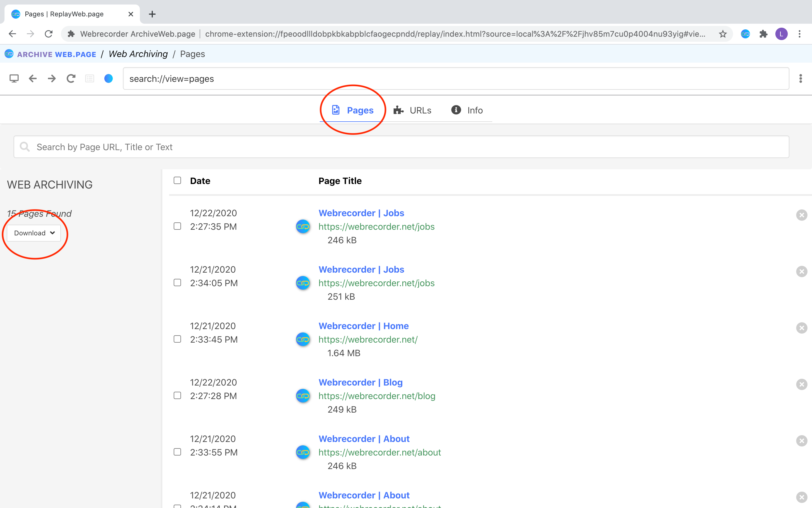Click the https://webrecorder.net/about URL at 2:33:55 PM

pyautogui.click(x=379, y=452)
